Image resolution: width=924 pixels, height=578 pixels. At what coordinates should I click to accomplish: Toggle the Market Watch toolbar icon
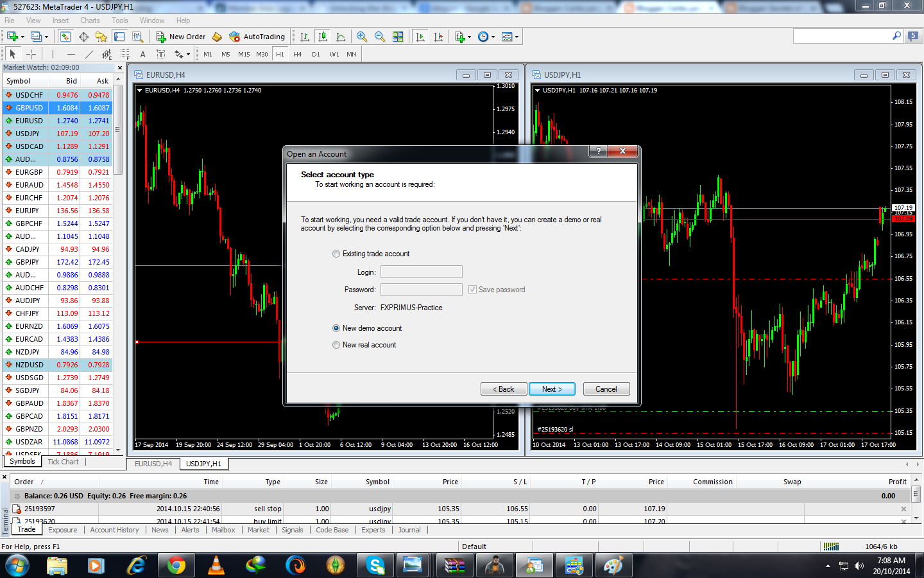tap(65, 37)
